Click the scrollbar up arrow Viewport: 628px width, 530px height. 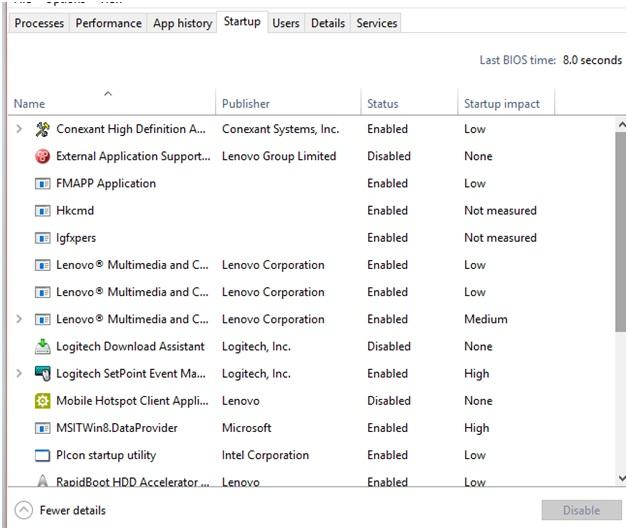(x=622, y=125)
